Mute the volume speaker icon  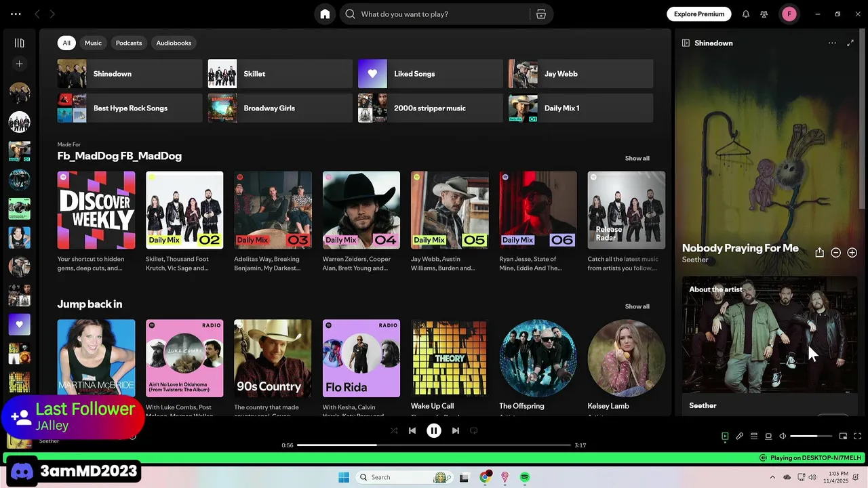tap(783, 436)
